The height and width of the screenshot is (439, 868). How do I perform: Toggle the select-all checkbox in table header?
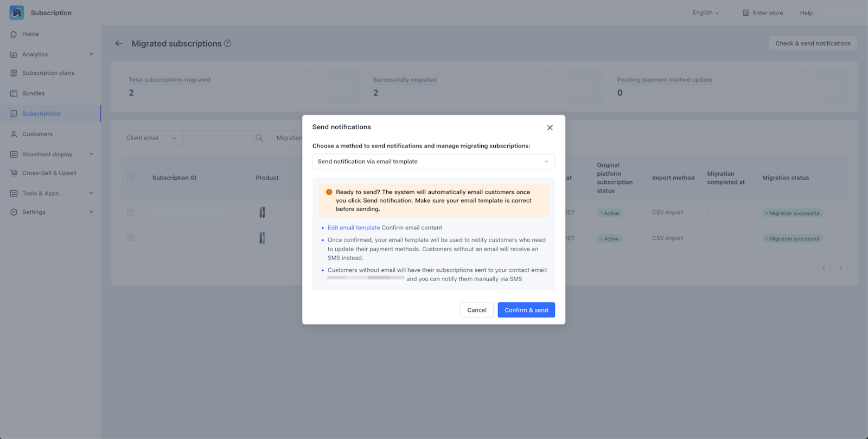(x=130, y=178)
